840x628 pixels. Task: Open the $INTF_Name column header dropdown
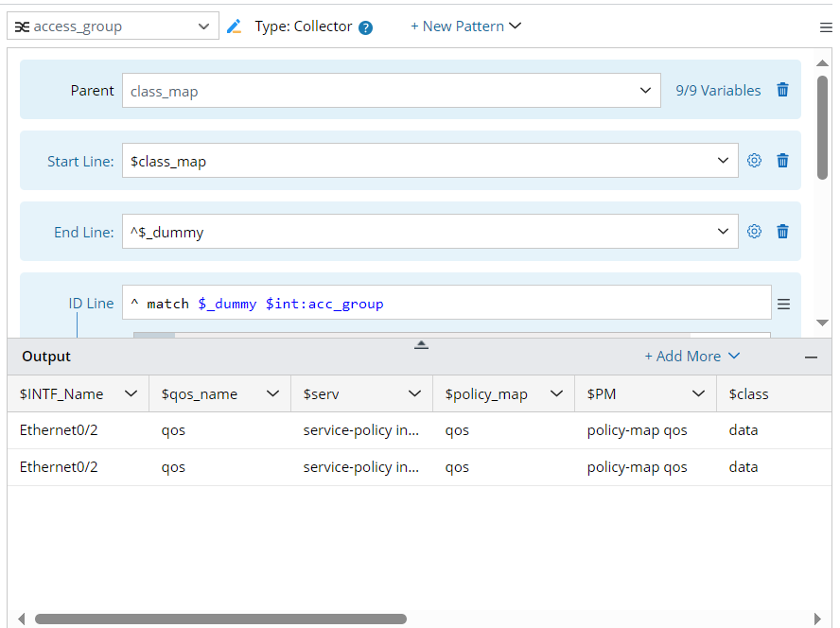[x=131, y=393]
